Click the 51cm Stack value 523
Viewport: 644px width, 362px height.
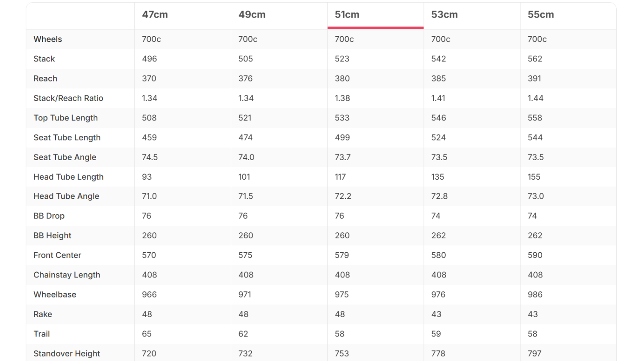(342, 59)
